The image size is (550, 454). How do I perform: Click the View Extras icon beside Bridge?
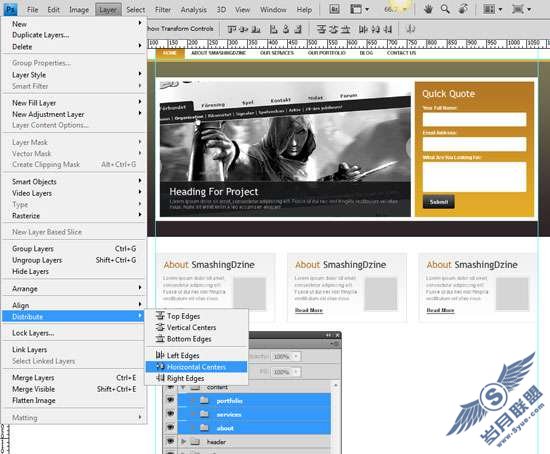(360, 9)
